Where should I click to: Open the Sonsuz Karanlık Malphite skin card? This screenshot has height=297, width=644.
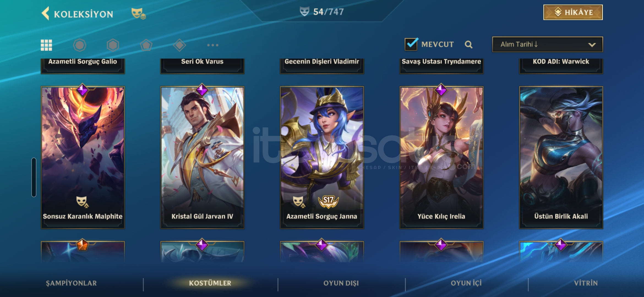point(83,157)
